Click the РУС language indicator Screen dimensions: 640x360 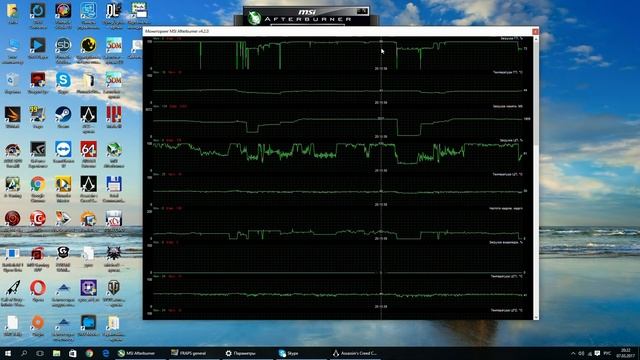607,353
